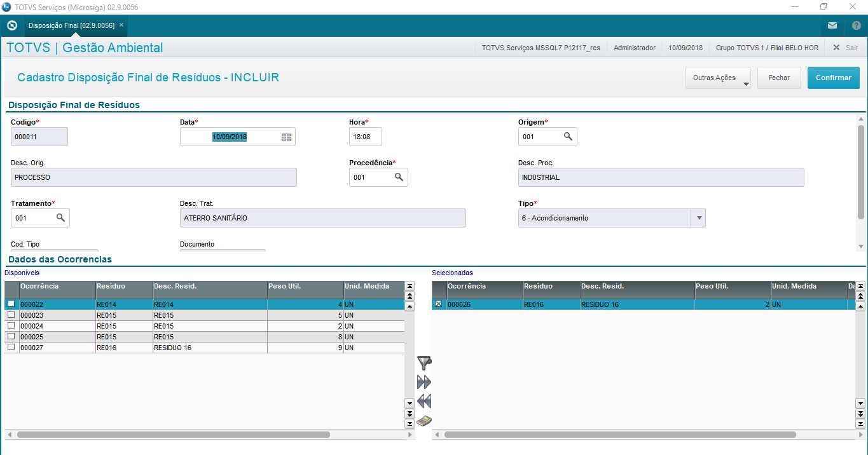Click Grupo TOTVS 1 / Filial label

(767, 48)
